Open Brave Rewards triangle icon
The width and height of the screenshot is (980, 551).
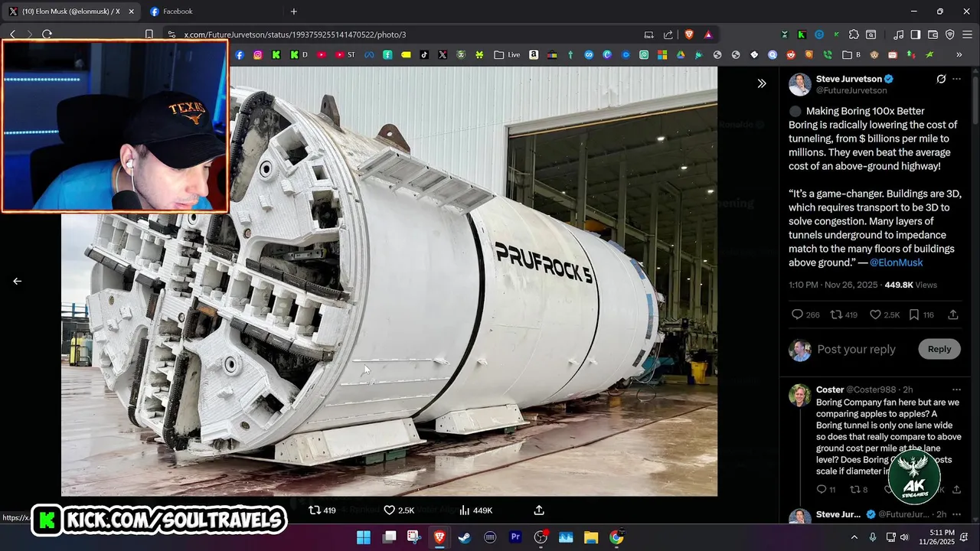click(708, 34)
